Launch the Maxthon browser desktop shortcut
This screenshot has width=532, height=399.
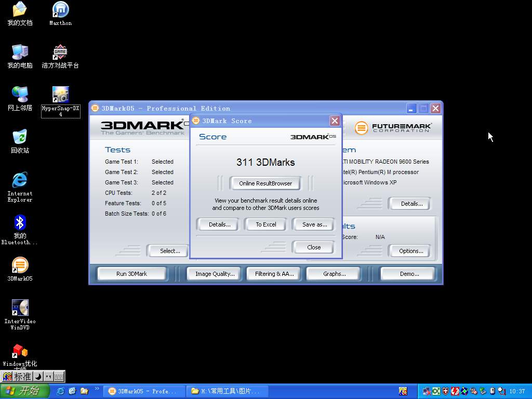tap(60, 14)
